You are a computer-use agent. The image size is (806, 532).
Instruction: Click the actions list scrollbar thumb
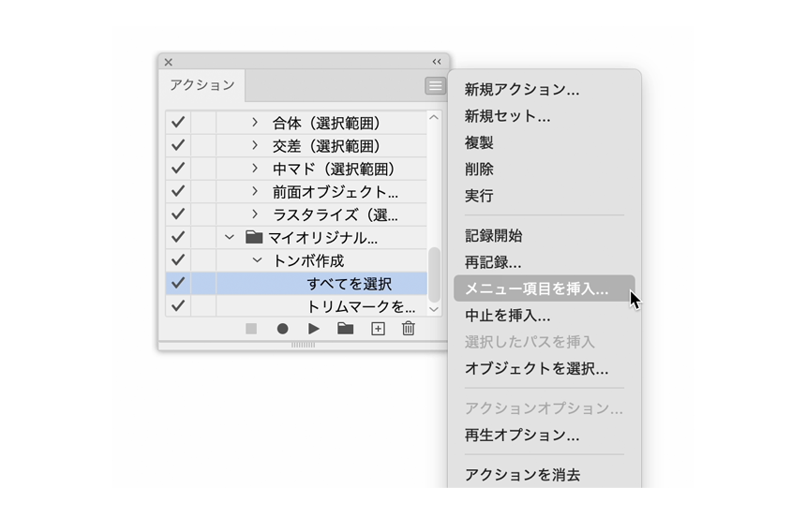pyautogui.click(x=434, y=275)
